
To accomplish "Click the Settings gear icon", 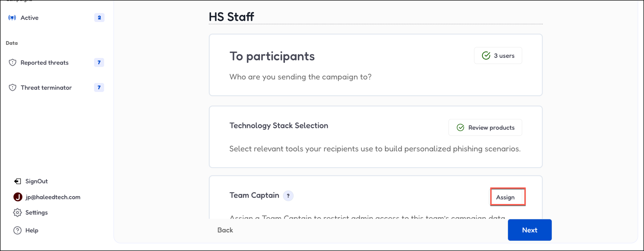I will pyautogui.click(x=17, y=213).
